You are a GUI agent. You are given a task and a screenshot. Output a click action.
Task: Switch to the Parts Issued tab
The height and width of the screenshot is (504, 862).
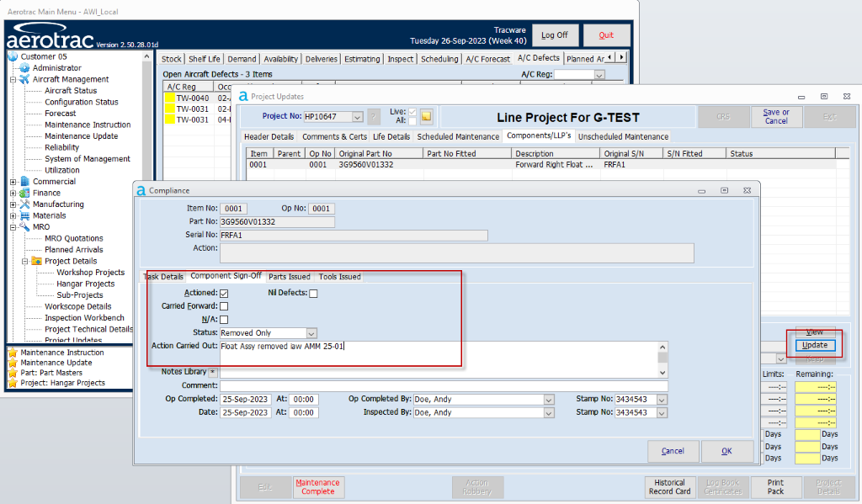click(290, 276)
